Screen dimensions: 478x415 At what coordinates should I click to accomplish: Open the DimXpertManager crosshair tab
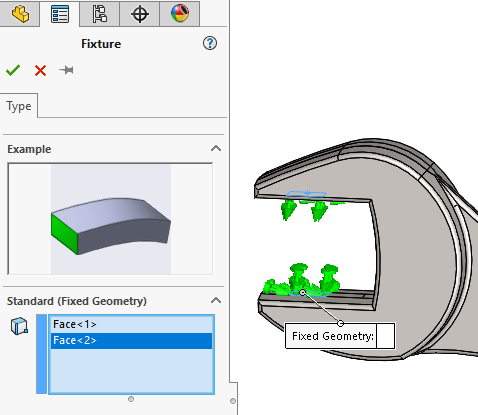point(140,14)
